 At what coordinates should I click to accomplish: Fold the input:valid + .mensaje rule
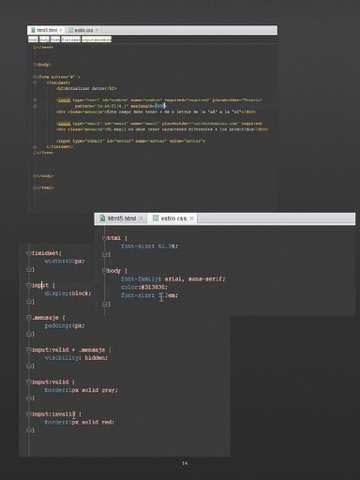(x=29, y=350)
